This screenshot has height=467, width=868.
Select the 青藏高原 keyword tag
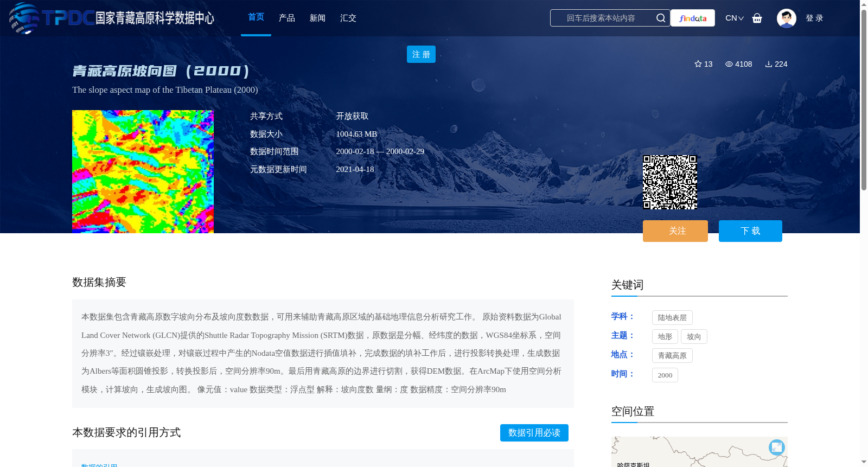click(x=672, y=355)
